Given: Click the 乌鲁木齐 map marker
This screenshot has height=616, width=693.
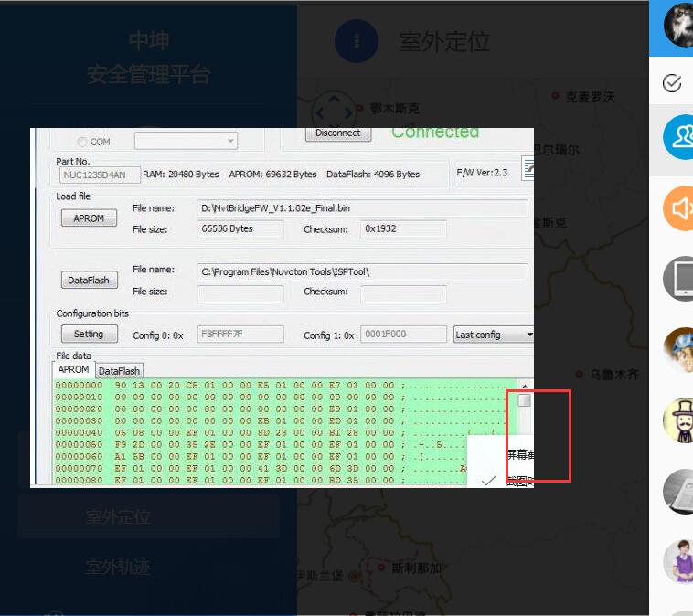Looking at the screenshot, I should (579, 375).
